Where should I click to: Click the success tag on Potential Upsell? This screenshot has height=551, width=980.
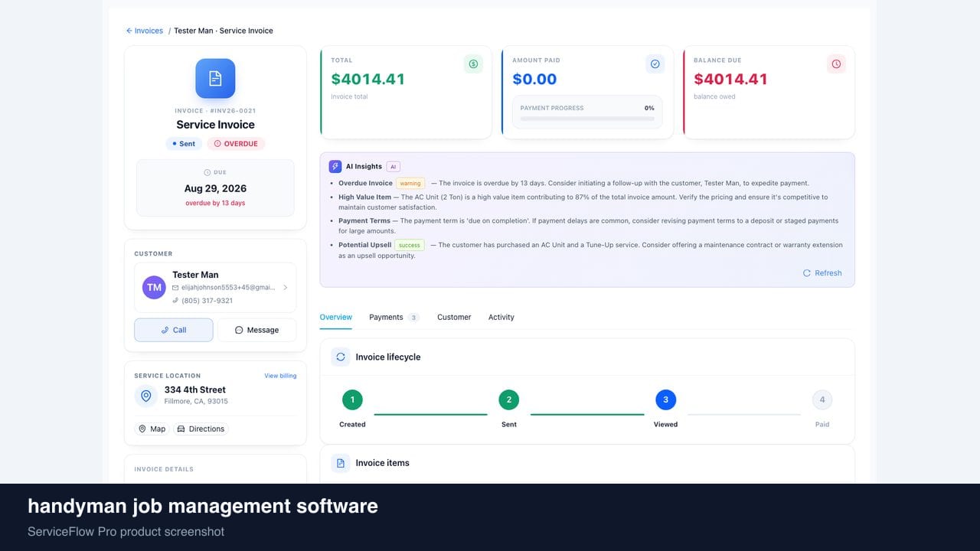410,246
